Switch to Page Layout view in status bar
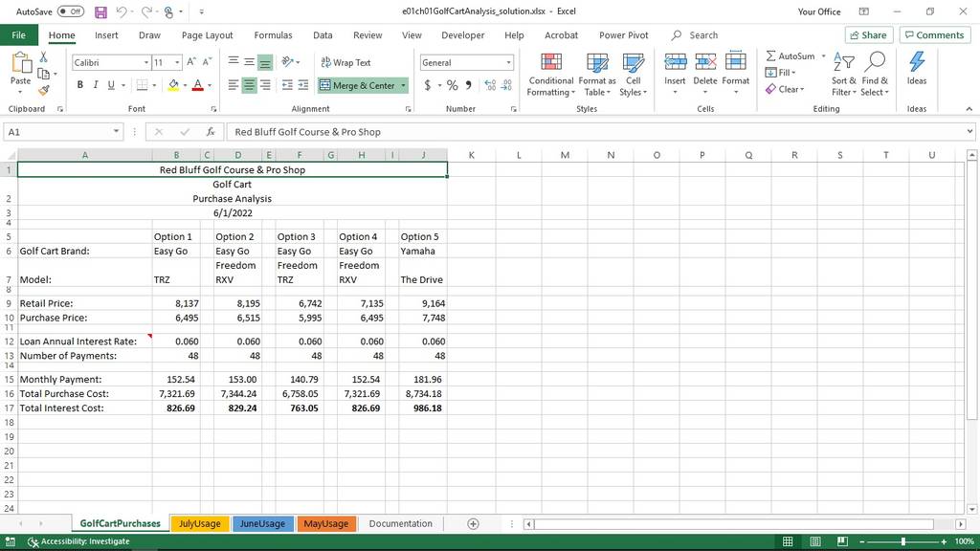980x551 pixels. coord(815,541)
